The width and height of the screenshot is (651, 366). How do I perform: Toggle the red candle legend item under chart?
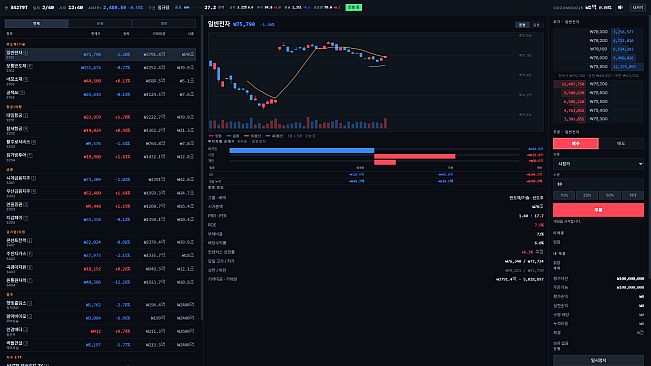(215, 136)
